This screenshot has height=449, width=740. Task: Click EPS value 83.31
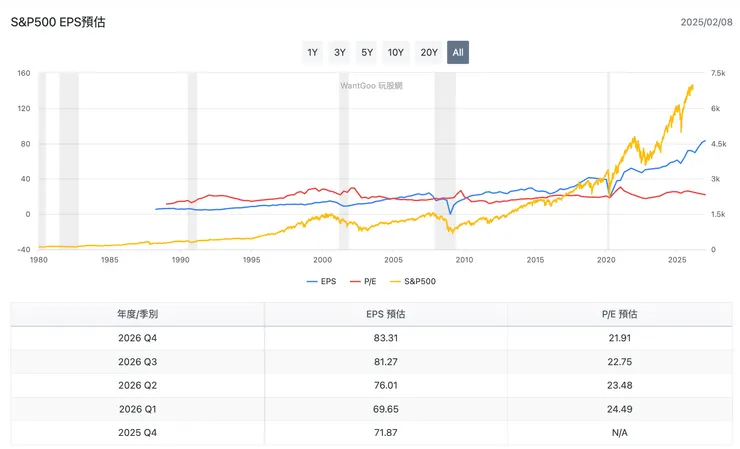386,338
